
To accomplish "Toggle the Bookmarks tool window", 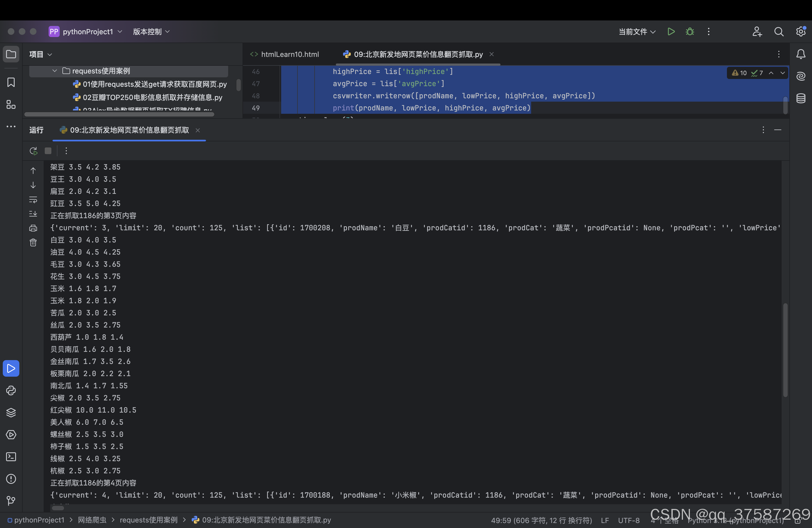I will (x=11, y=82).
